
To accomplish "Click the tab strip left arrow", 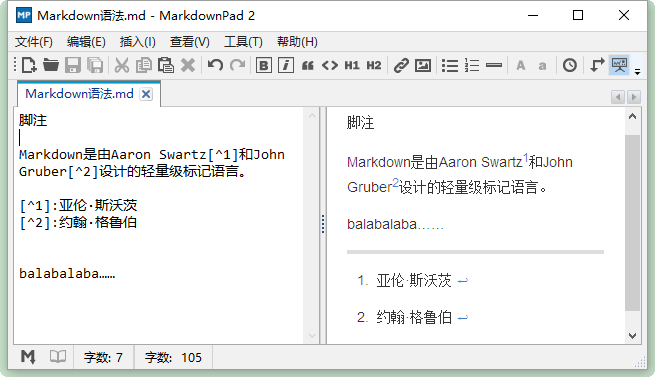I will pyautogui.click(x=618, y=97).
